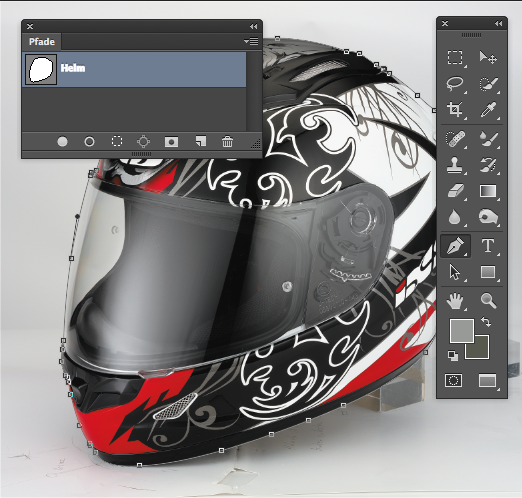This screenshot has height=498, width=522.
Task: Select the Pen tool
Action: coord(455,246)
